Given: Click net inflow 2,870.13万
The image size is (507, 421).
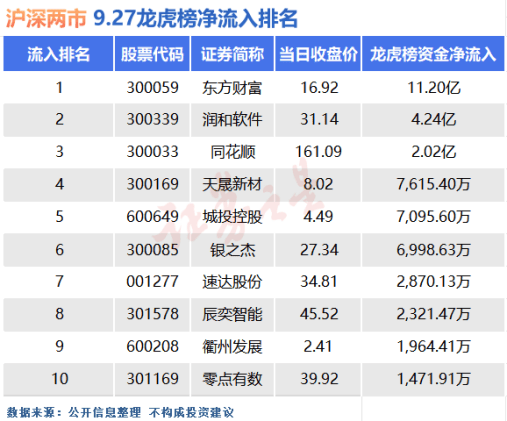Looking at the screenshot, I should 434,282.
